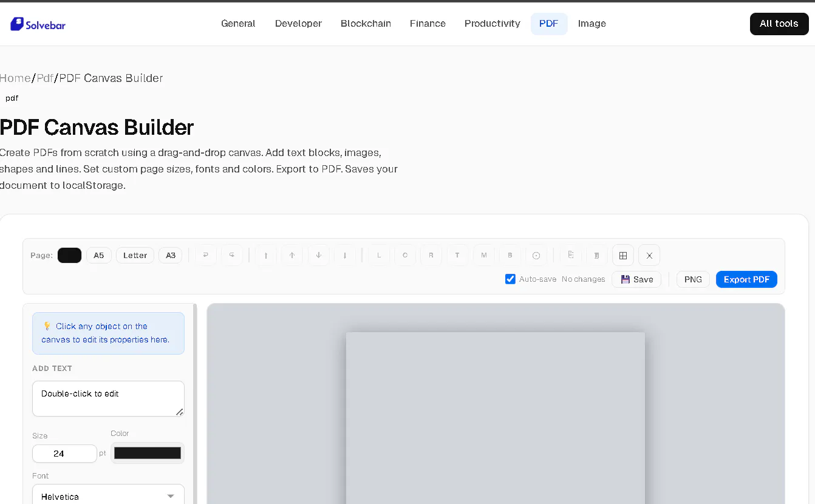The image size is (815, 504).
Task: Open the Productivity menu
Action: (x=493, y=24)
